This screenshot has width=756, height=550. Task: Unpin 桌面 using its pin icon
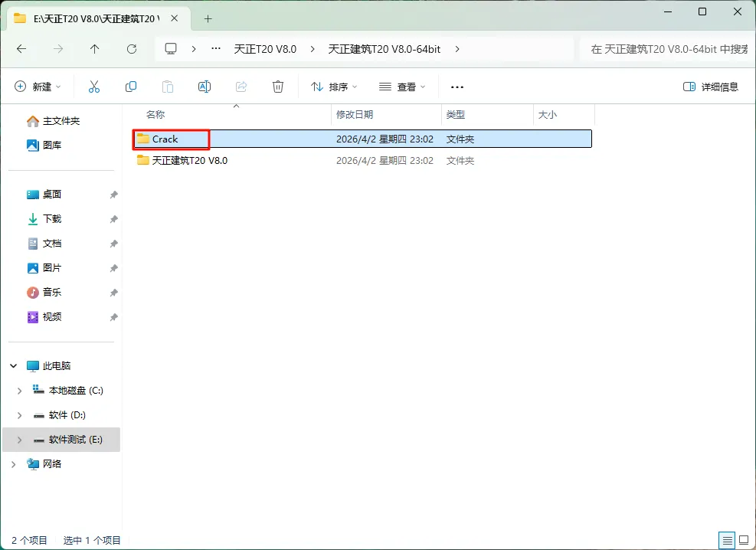point(114,195)
